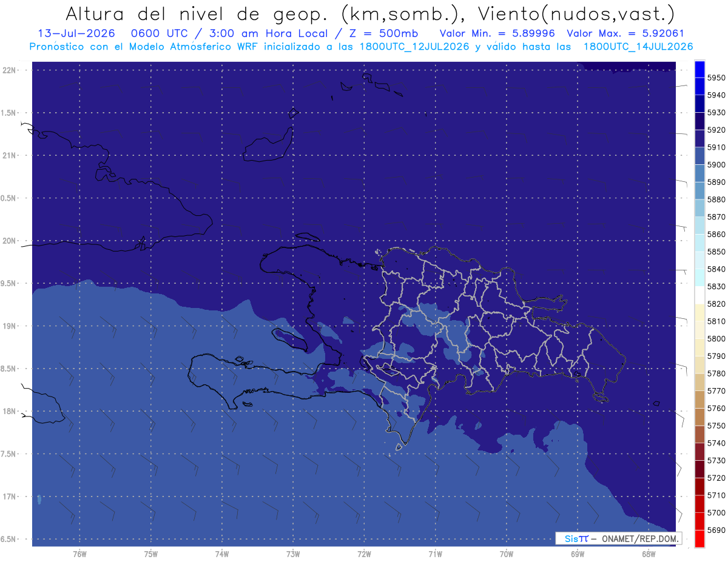This screenshot has height=562, width=728.
Task: Click the '17N' latitude label
Action: 9,497
